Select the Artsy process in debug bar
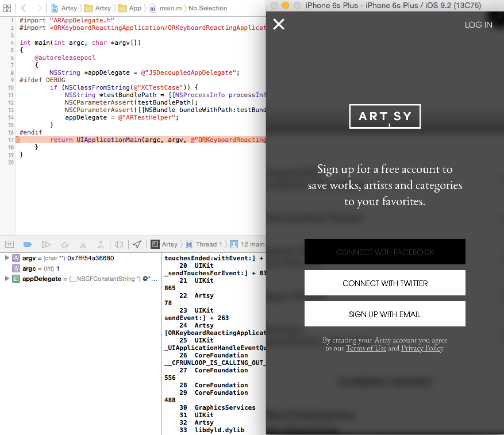This screenshot has width=504, height=435. pyautogui.click(x=164, y=244)
